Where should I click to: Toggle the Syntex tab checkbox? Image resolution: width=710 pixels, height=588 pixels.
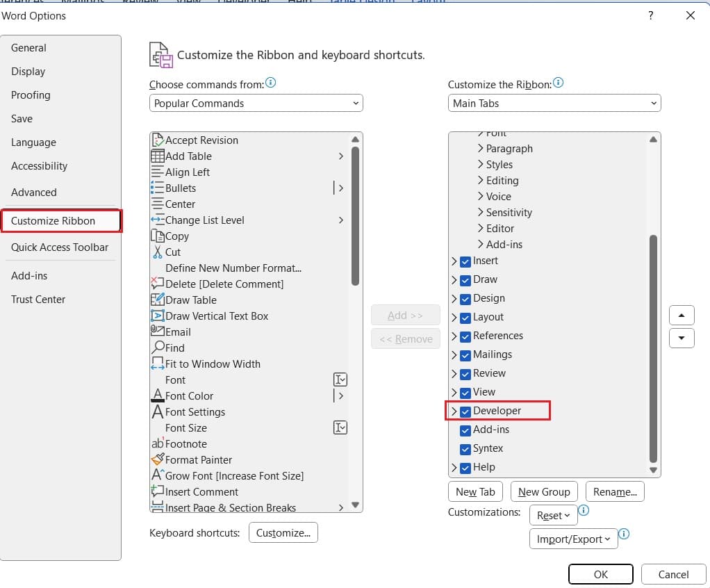point(465,450)
